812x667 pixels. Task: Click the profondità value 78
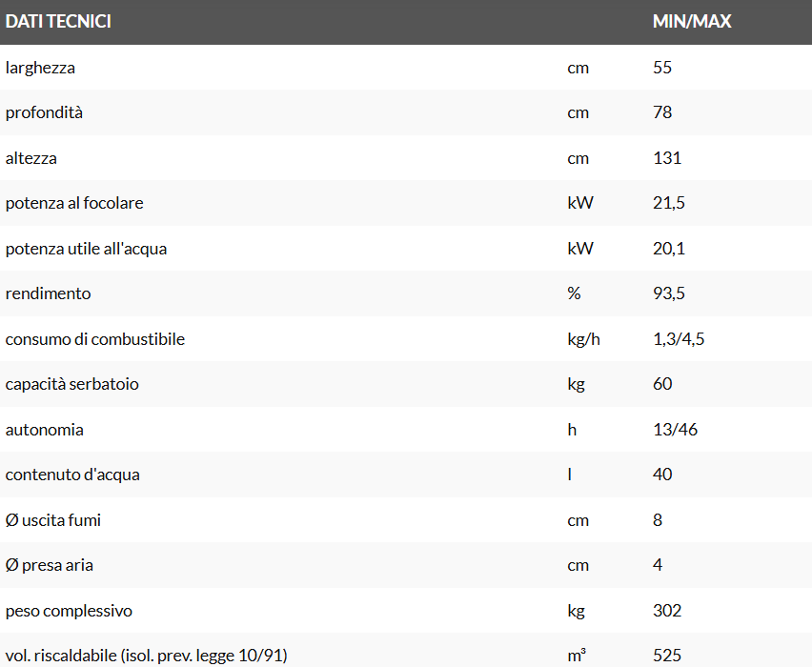pos(662,112)
